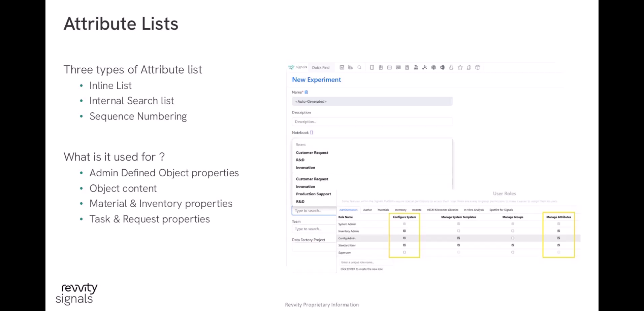Enable Manage Groups for Config Admin
The image size is (644, 311).
click(513, 238)
